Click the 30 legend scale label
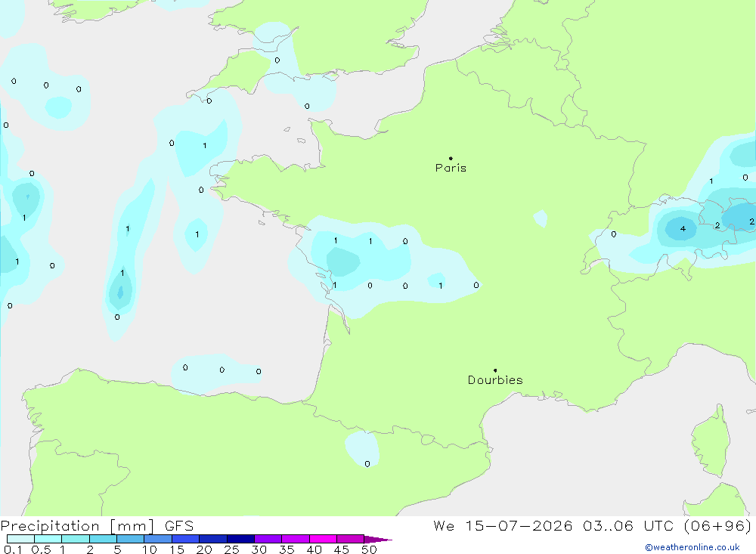 click(x=259, y=549)
